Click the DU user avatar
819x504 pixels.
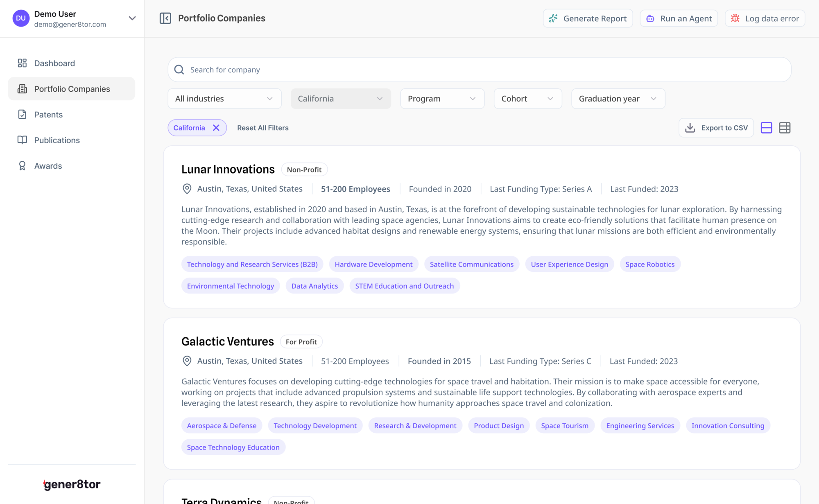point(21,18)
